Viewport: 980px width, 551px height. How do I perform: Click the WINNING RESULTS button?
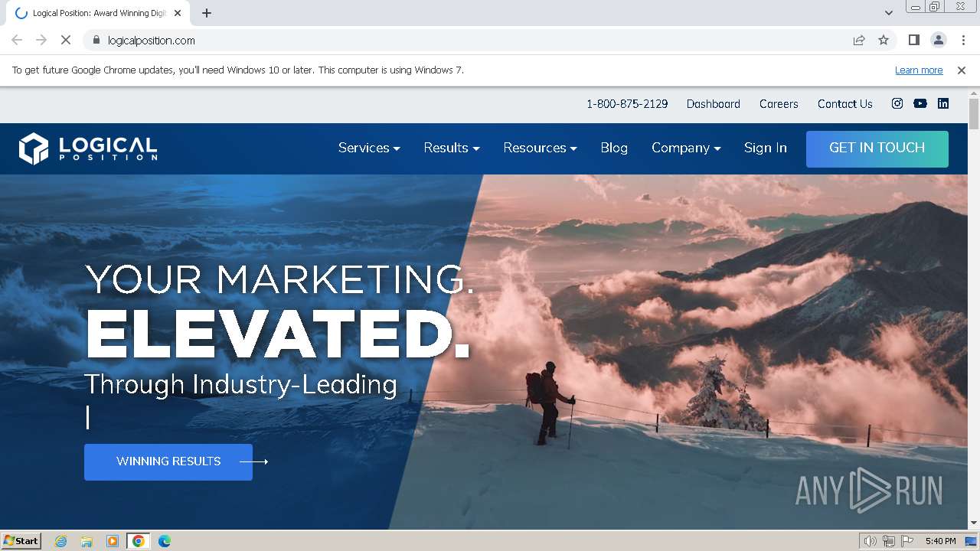[x=168, y=461]
